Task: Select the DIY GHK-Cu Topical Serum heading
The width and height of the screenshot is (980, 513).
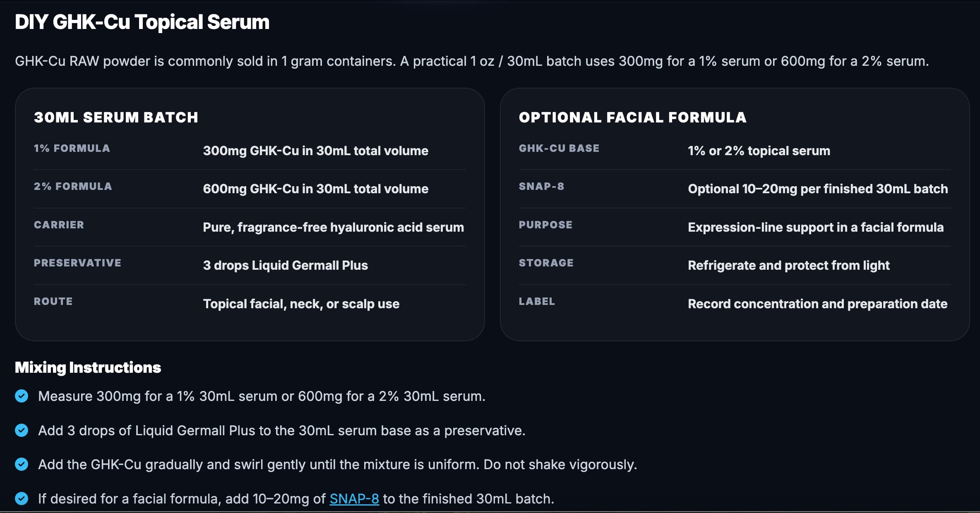Action: 142,22
